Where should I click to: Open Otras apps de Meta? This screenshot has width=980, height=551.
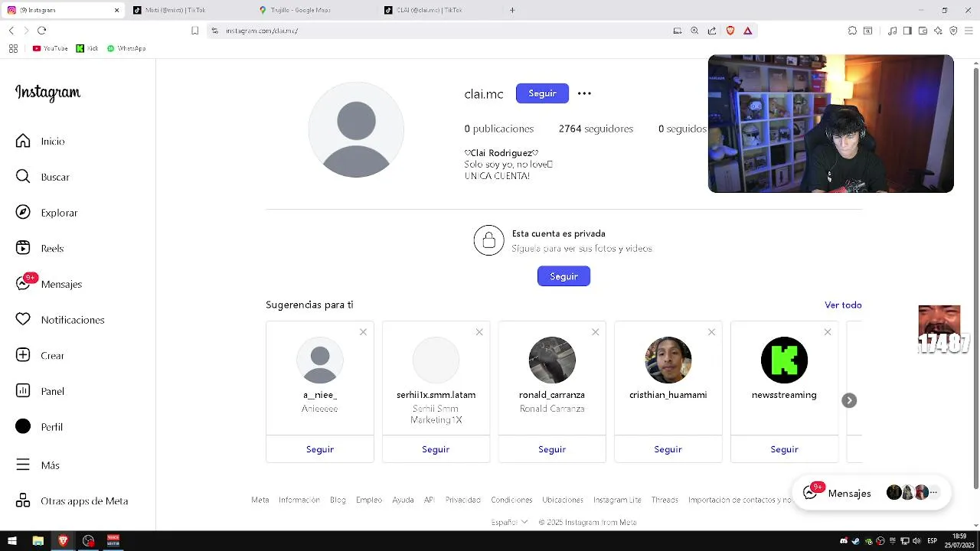[72, 500]
